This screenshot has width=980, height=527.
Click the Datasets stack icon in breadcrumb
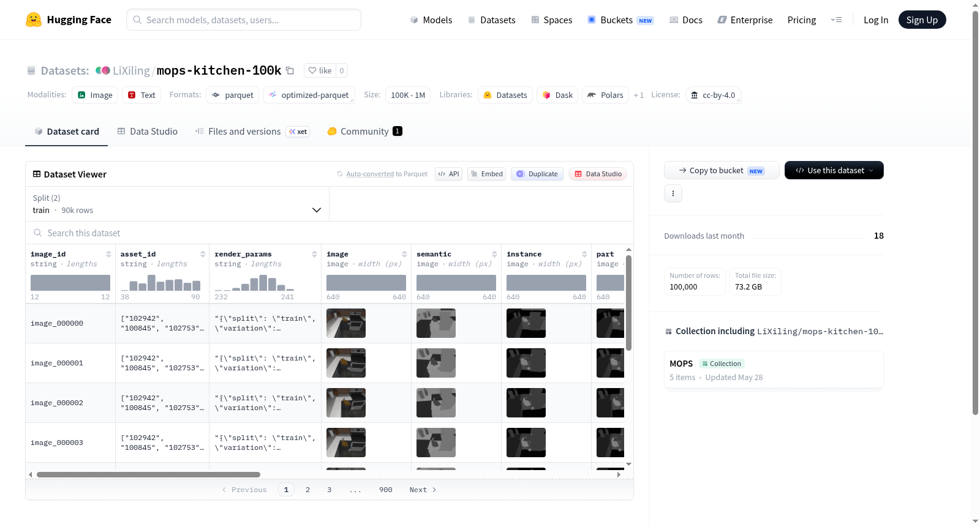(31, 71)
